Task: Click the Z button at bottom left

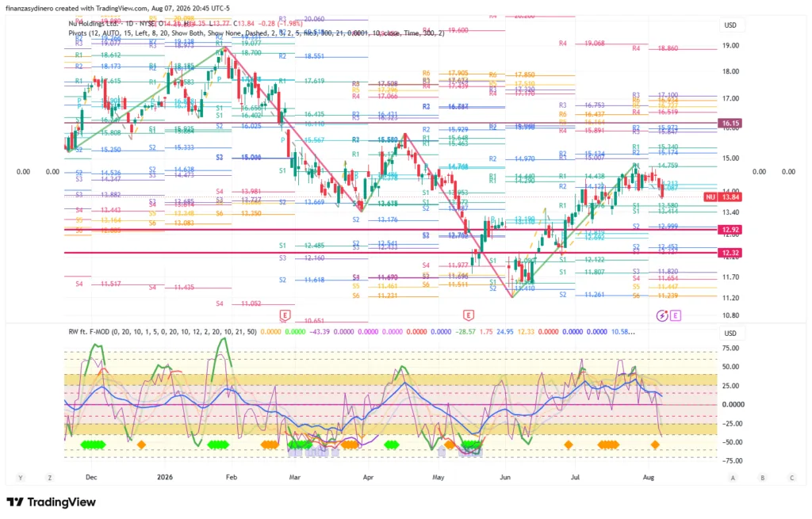Action: click(x=50, y=478)
